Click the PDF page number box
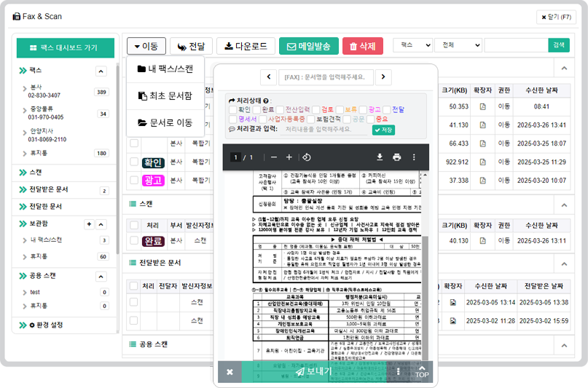588x388 pixels. pos(235,157)
